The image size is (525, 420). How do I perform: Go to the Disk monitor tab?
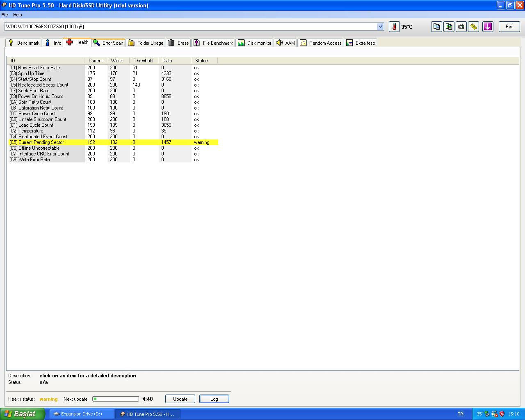(255, 43)
